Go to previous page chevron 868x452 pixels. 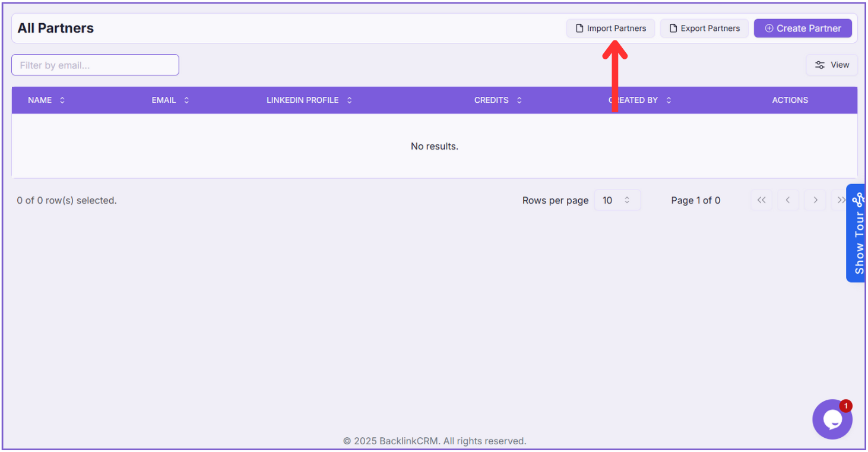point(788,200)
